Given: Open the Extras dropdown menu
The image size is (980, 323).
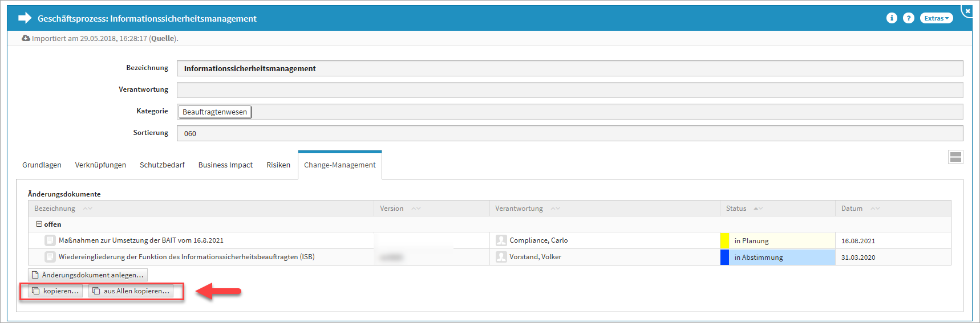Looking at the screenshot, I should (x=936, y=18).
